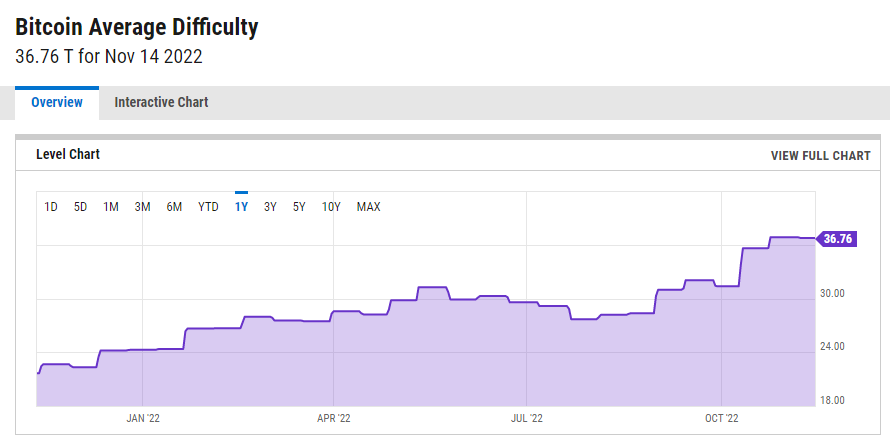Screen dimensions: 890x448
Task: Show the 10Y range
Action: point(331,207)
